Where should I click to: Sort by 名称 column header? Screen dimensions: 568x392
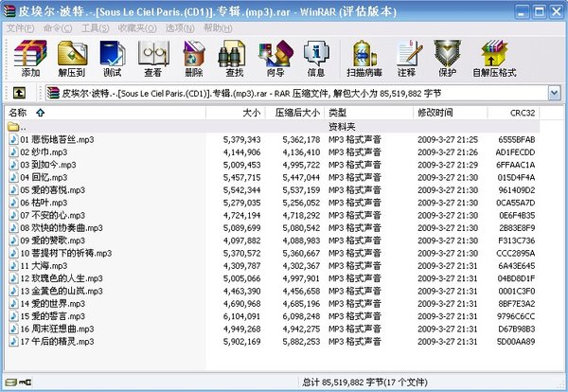(x=105, y=113)
